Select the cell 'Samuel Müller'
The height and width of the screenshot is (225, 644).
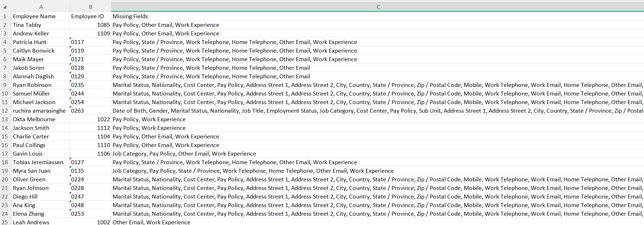pos(41,93)
